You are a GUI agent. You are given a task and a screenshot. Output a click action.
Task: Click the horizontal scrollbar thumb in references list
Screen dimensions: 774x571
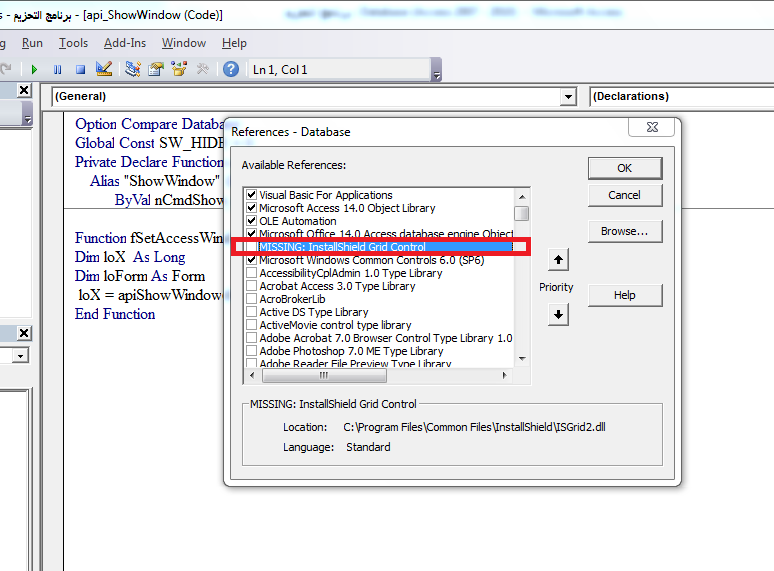click(x=324, y=376)
